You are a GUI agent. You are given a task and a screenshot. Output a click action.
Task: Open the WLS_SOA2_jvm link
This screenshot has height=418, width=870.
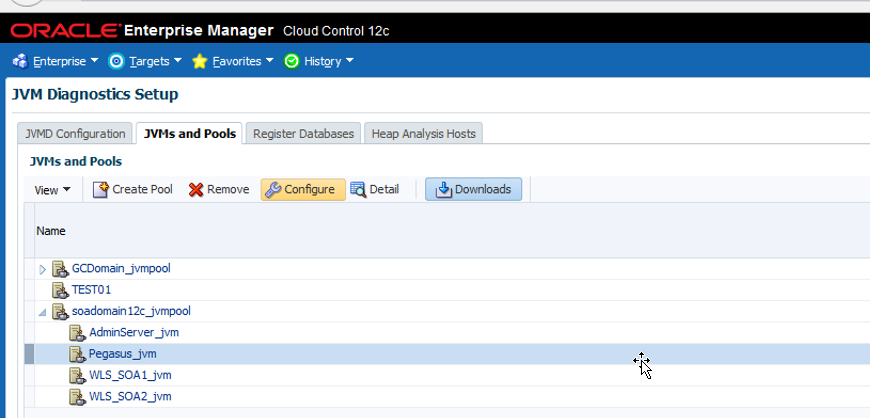[x=130, y=396]
